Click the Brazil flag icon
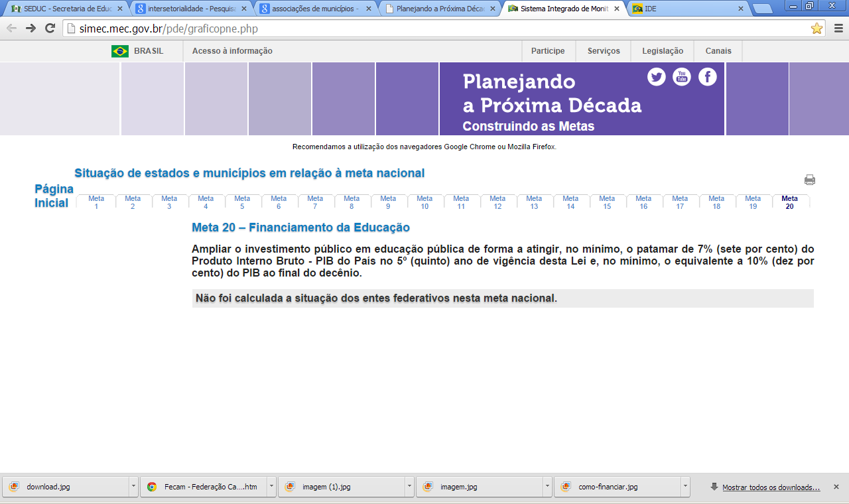Viewport: 849px width, 504px height. click(120, 51)
